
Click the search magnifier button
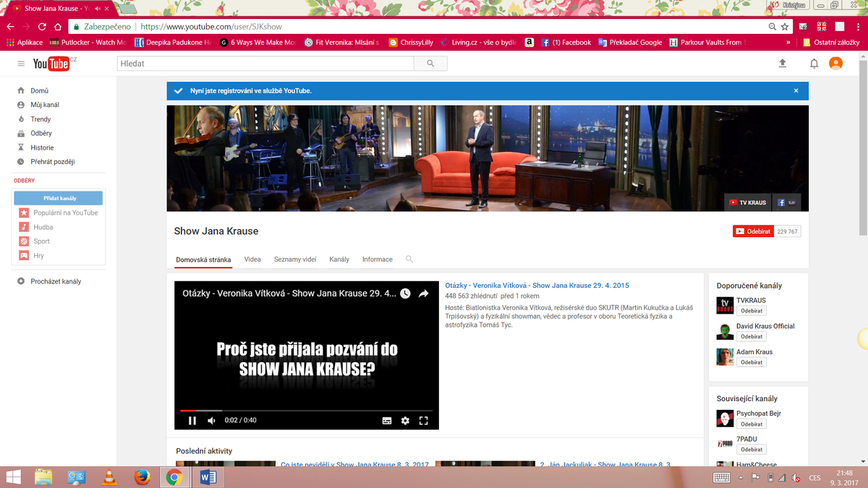point(430,64)
